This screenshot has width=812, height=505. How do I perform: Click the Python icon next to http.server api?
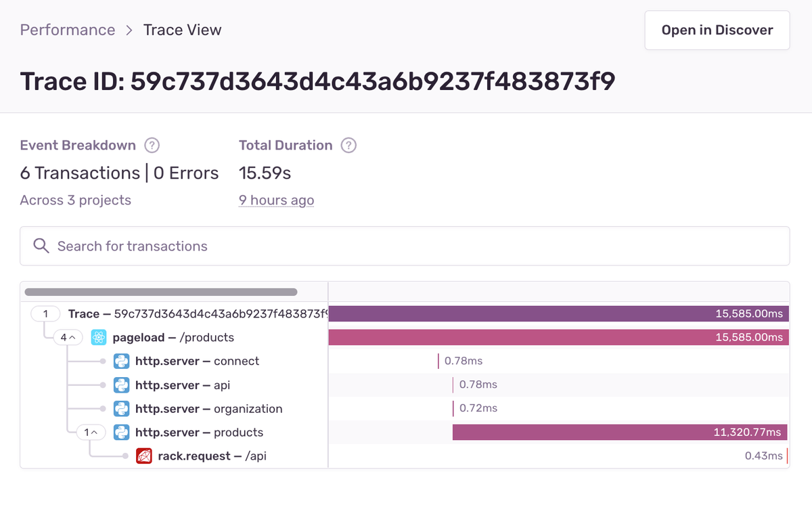(122, 385)
